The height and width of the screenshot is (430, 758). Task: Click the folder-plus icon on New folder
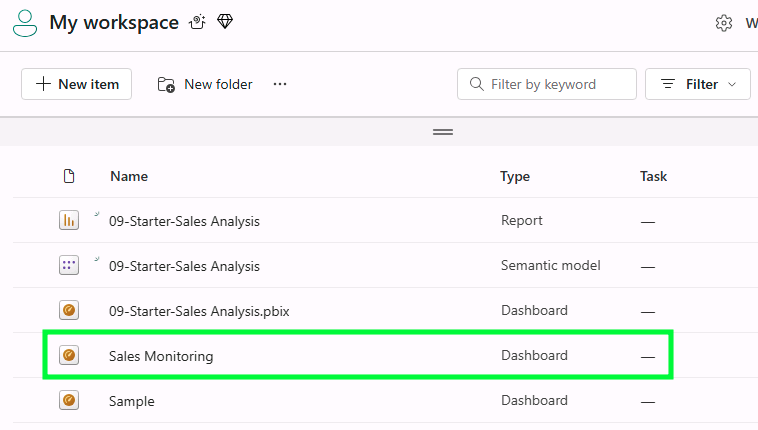[166, 84]
